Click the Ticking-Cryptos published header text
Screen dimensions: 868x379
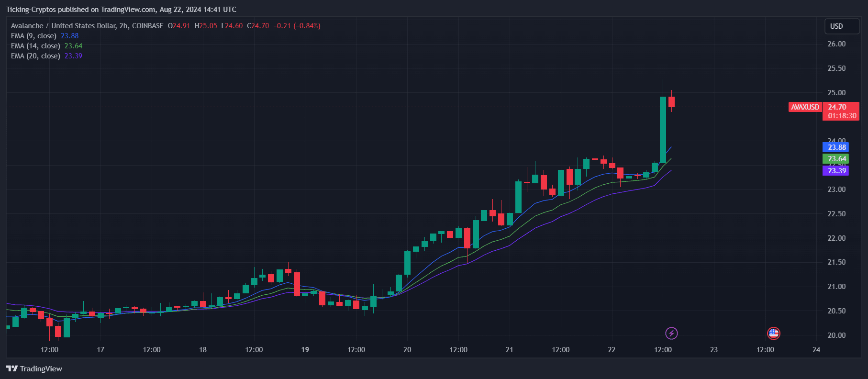[x=121, y=10]
